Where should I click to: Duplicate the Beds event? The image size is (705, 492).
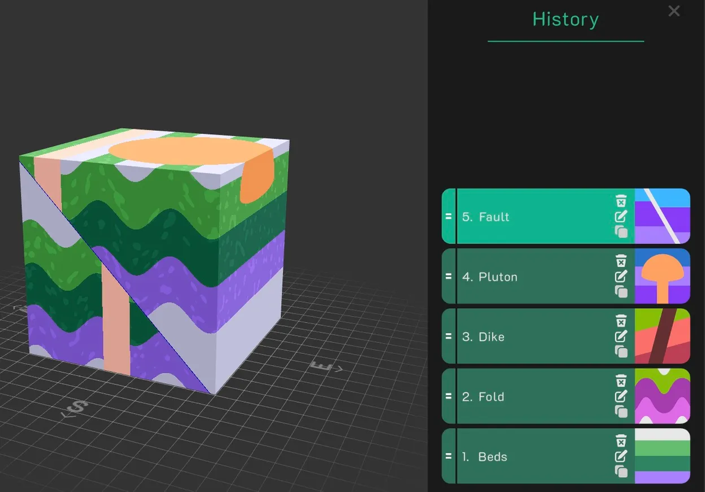tap(621, 472)
